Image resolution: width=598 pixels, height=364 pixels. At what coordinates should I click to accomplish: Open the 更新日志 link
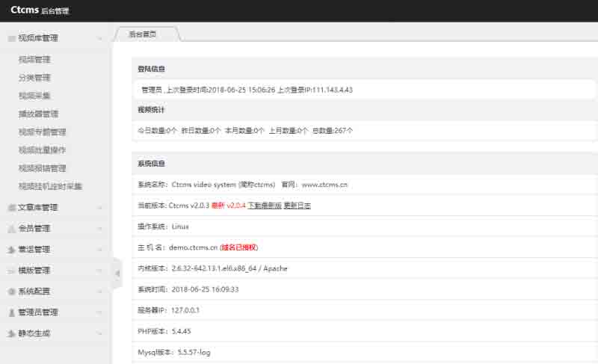[297, 206]
